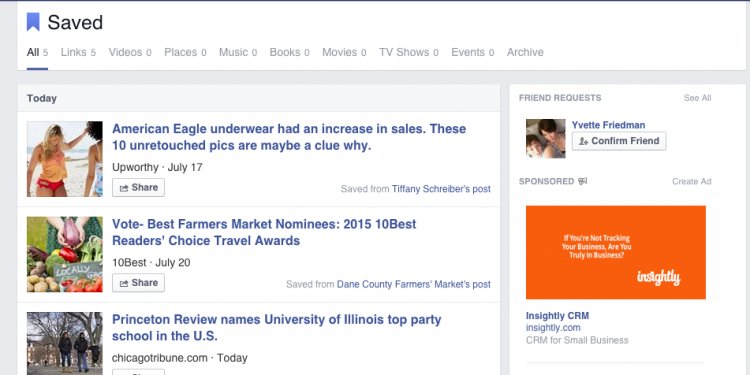Click the 'CRM for Small Business' text
The image size is (750, 375).
(x=577, y=341)
